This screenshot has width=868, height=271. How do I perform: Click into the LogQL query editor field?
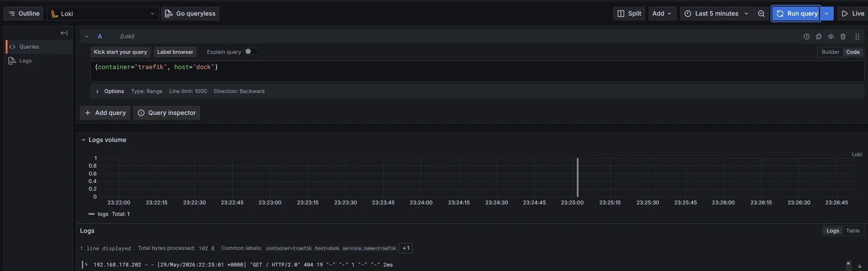(x=477, y=71)
